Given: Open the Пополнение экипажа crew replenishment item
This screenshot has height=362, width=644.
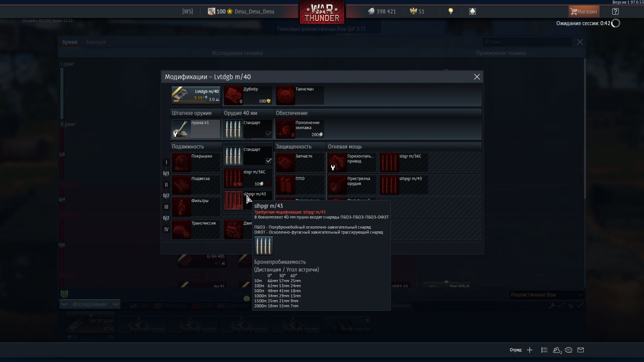Looking at the screenshot, I should [x=300, y=129].
